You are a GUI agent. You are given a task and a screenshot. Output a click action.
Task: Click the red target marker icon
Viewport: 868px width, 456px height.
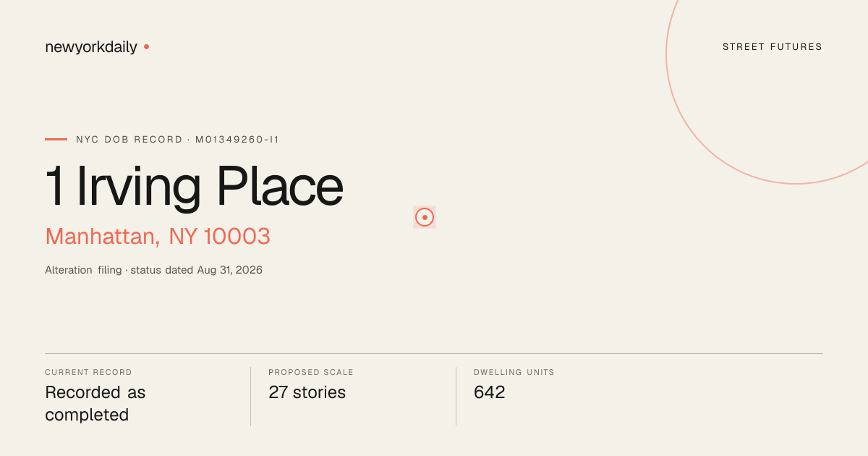425,217
